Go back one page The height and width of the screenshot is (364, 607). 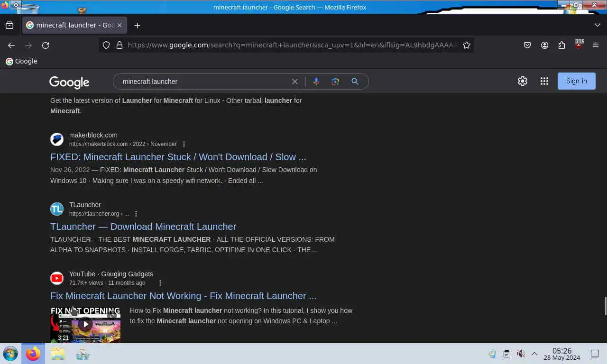(x=11, y=45)
